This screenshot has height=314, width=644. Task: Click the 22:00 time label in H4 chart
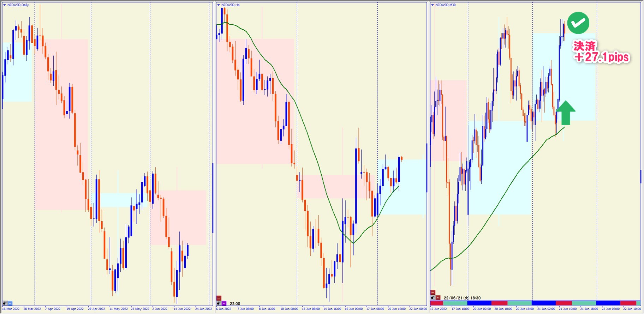point(235,303)
